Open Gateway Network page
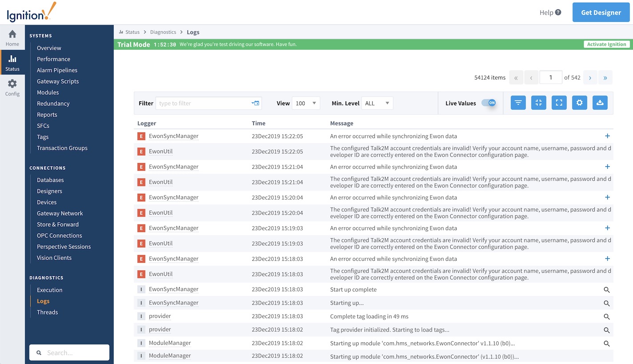 pos(60,213)
